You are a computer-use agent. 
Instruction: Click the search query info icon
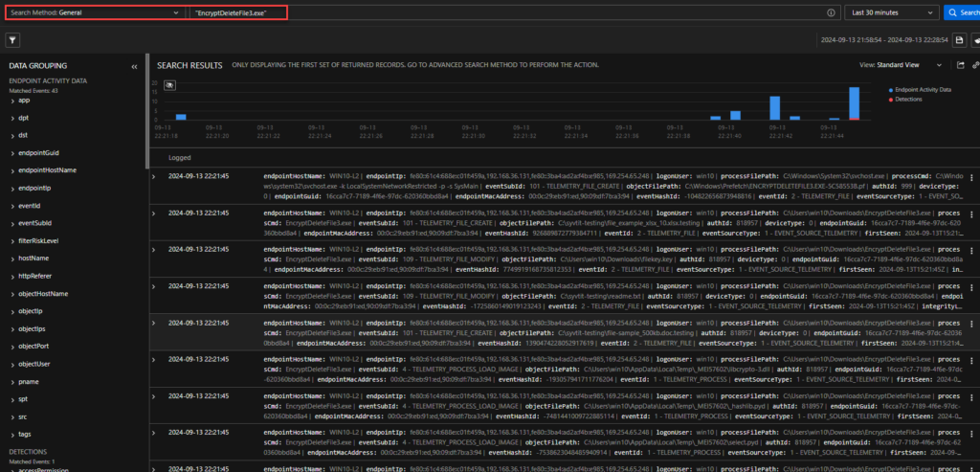click(831, 12)
